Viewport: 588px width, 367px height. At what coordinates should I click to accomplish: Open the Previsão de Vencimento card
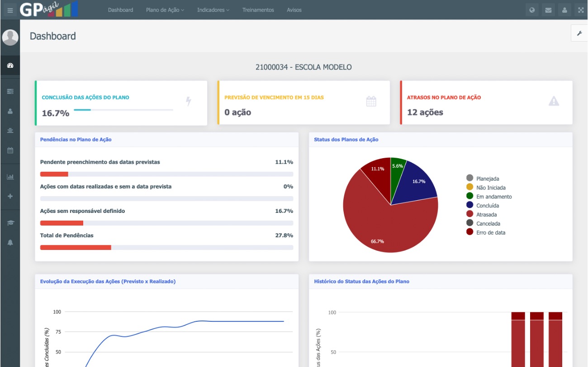coord(303,103)
